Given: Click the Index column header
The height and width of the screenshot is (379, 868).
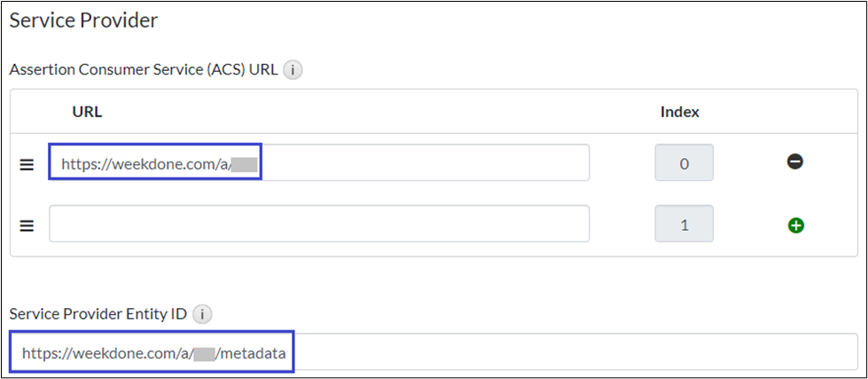Looking at the screenshot, I should pyautogui.click(x=680, y=112).
